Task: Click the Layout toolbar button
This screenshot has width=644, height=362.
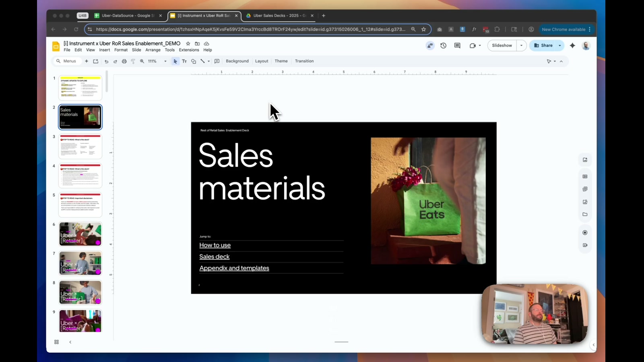Action: tap(262, 61)
